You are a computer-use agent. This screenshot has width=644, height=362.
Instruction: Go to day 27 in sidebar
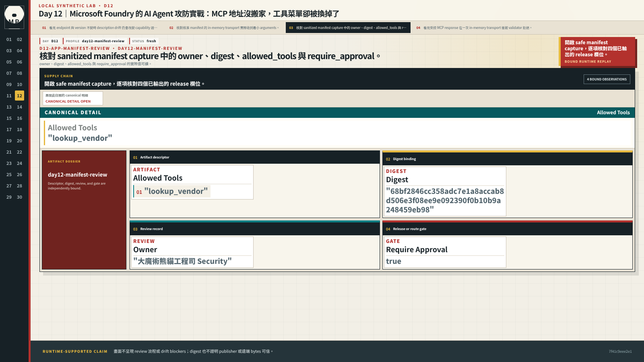9,186
